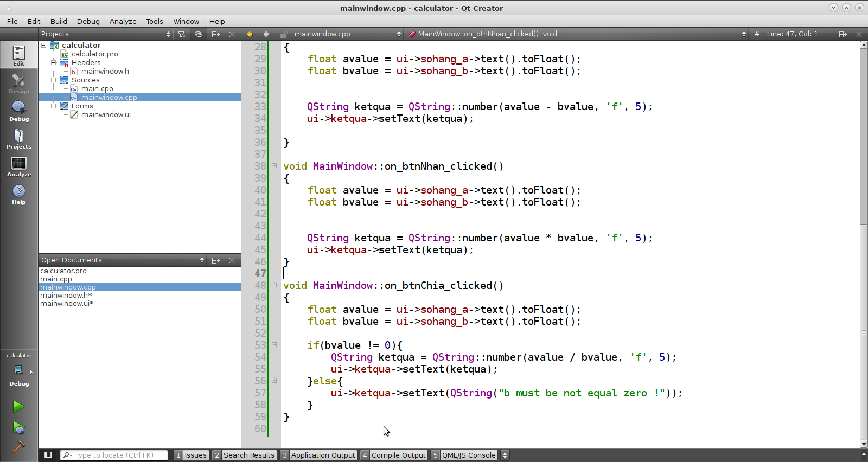
Task: Fold the else block at line 56
Action: click(275, 381)
